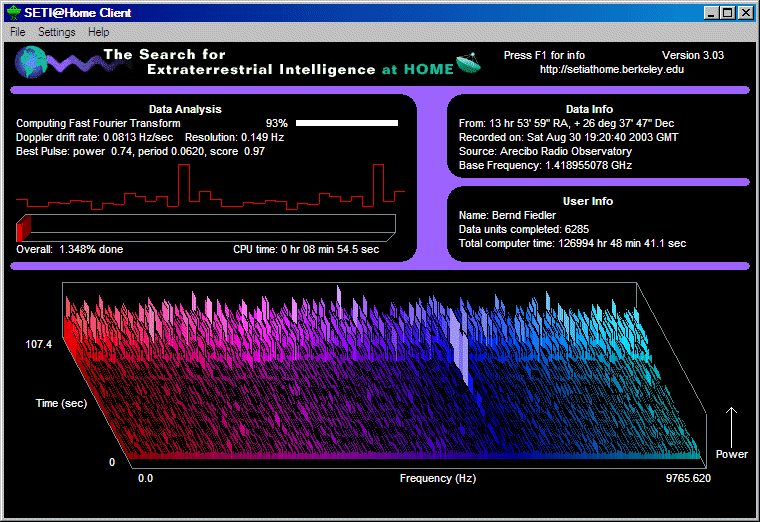Click 'Overall: 1.348% done' text
The image size is (760, 522).
coord(69,250)
